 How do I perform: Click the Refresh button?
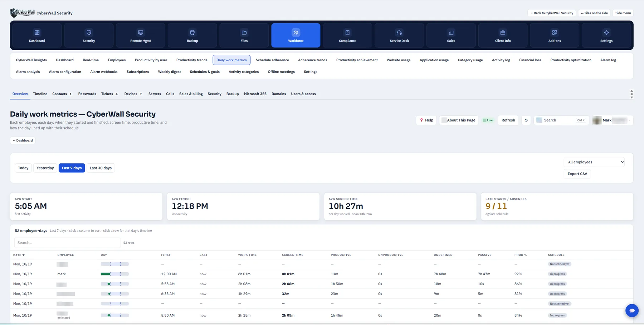508,120
